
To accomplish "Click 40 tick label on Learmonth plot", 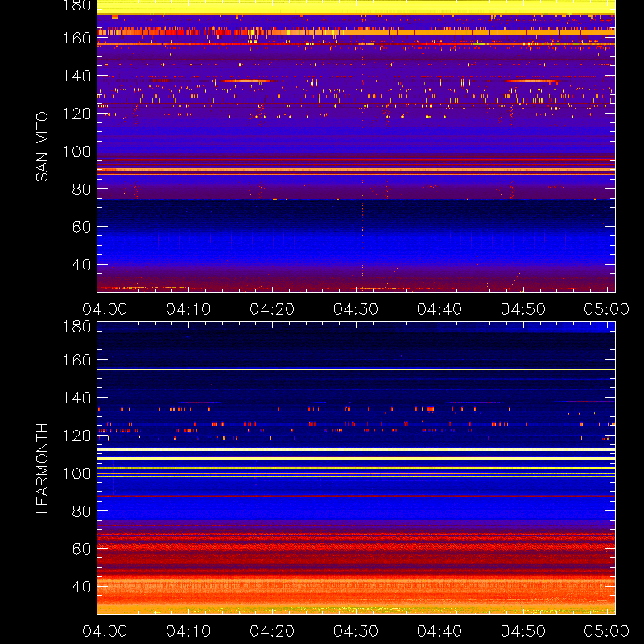I will point(82,587).
